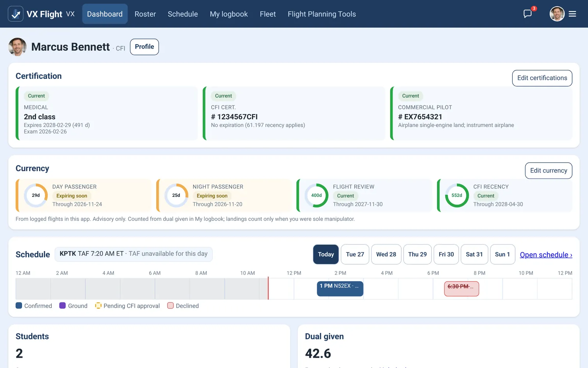The height and width of the screenshot is (368, 588).
Task: Click the Flight Review 400d ring
Action: pyautogui.click(x=316, y=195)
